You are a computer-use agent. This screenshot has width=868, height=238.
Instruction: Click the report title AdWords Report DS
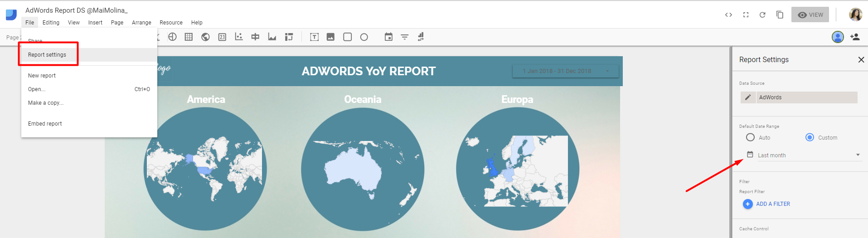(77, 10)
